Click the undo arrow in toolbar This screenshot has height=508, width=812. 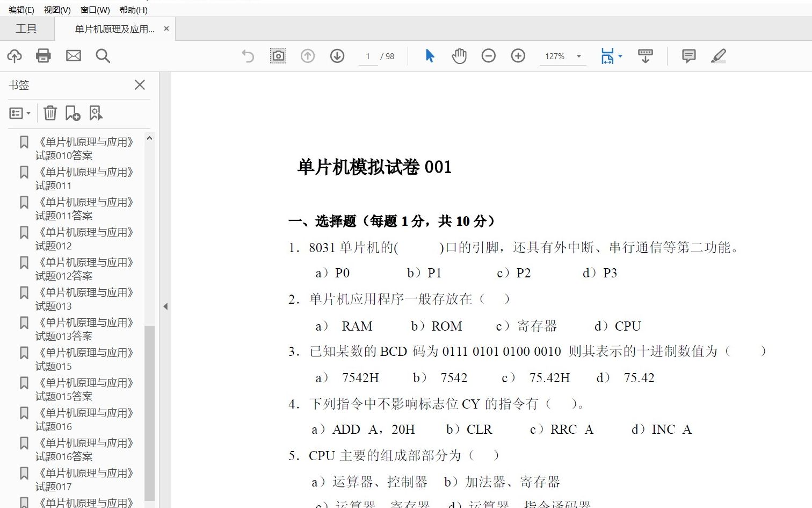point(248,56)
